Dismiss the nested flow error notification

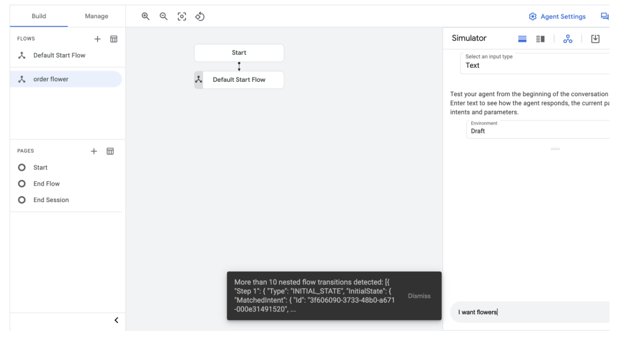419,296
